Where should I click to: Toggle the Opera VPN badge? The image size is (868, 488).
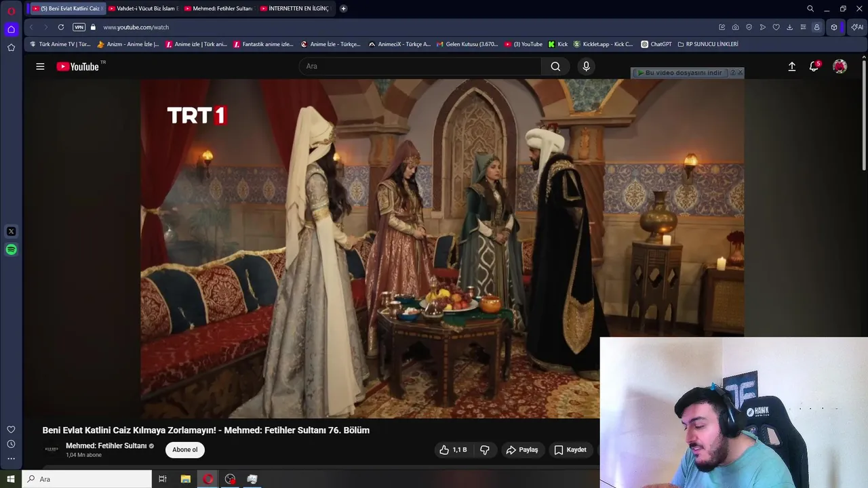pos(79,27)
